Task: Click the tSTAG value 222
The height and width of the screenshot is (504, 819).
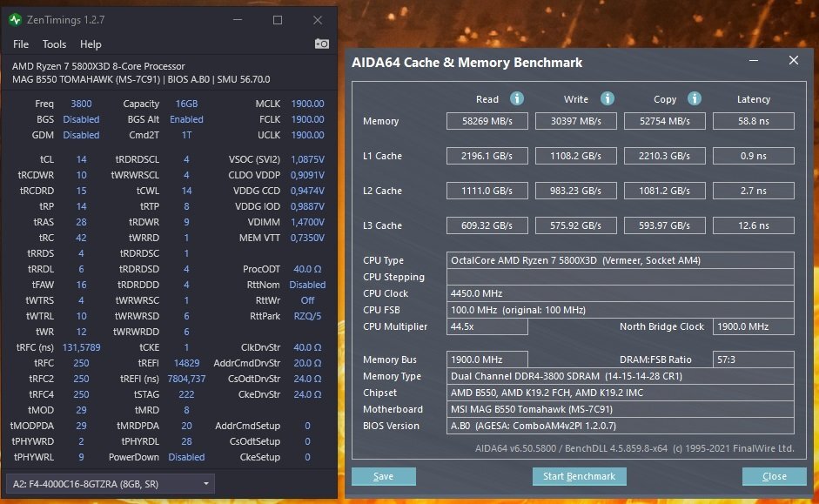Action: pos(186,394)
